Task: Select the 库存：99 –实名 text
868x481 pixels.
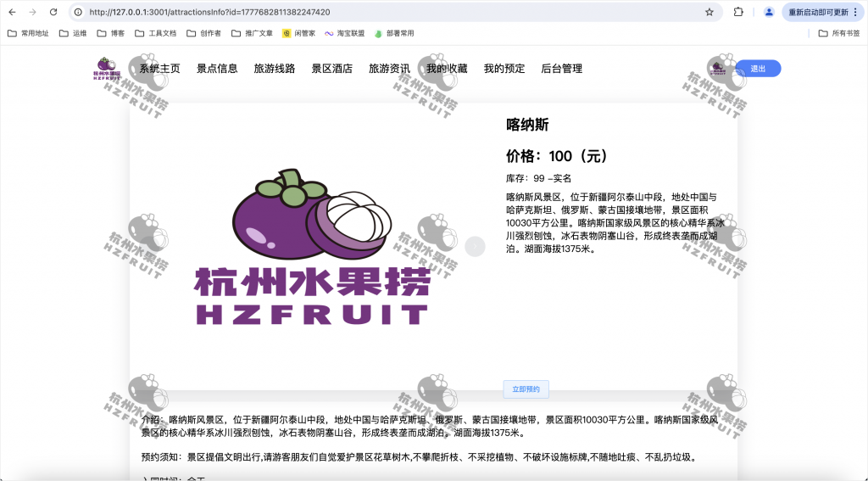Action: pos(538,178)
